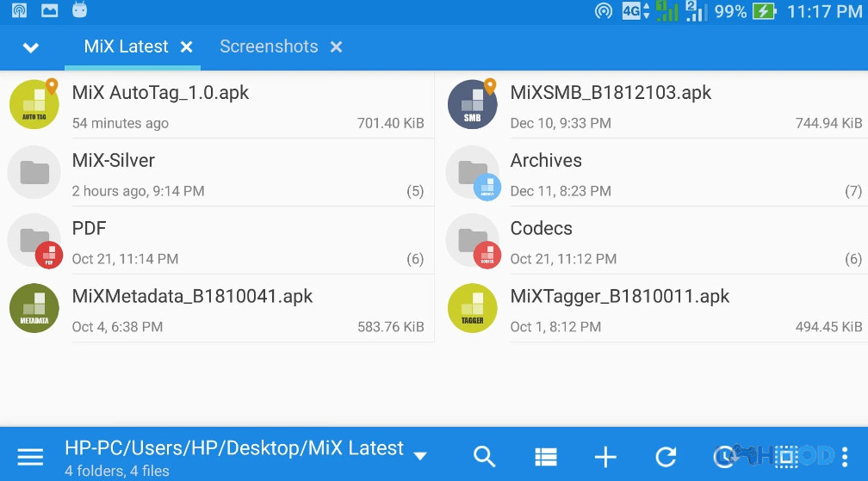Tap the 583.76 KiB size value
The image size is (868, 481).
(x=390, y=327)
